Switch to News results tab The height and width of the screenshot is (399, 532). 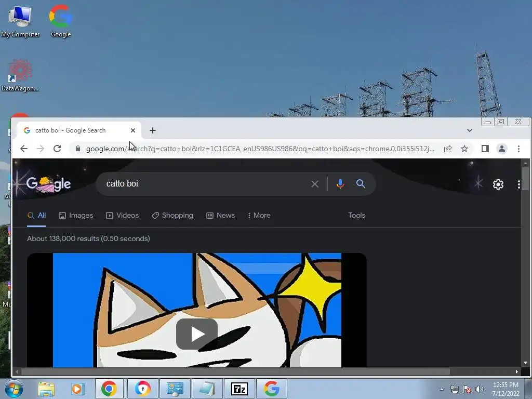pos(220,216)
